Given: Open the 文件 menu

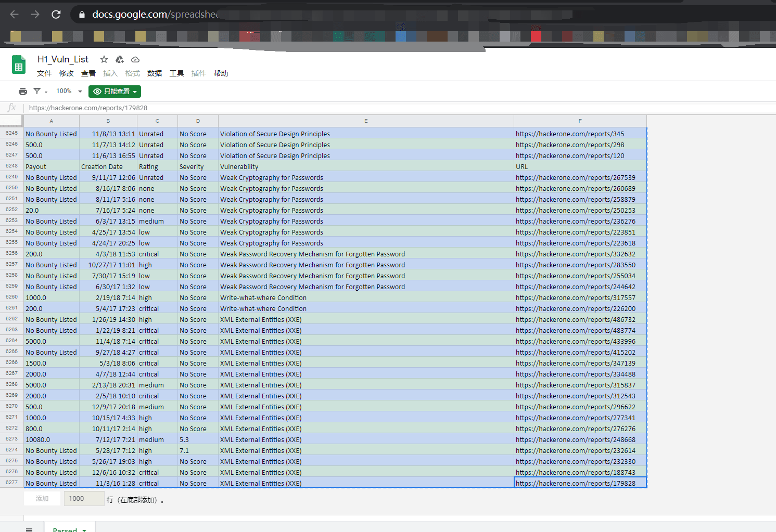Looking at the screenshot, I should click(x=44, y=73).
